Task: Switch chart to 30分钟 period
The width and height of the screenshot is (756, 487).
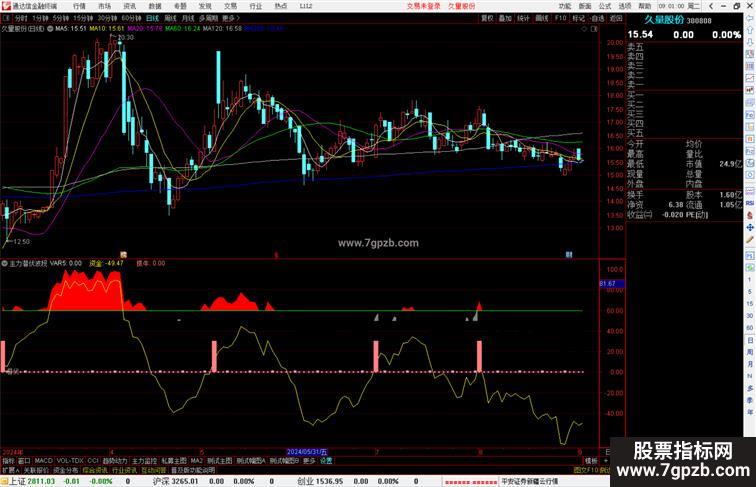Action: (x=107, y=18)
